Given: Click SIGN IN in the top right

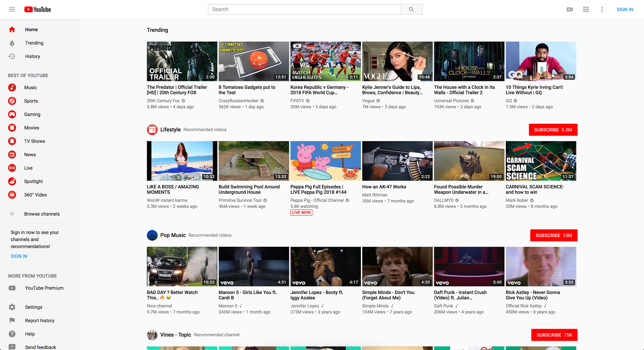Looking at the screenshot, I should click(x=625, y=9).
